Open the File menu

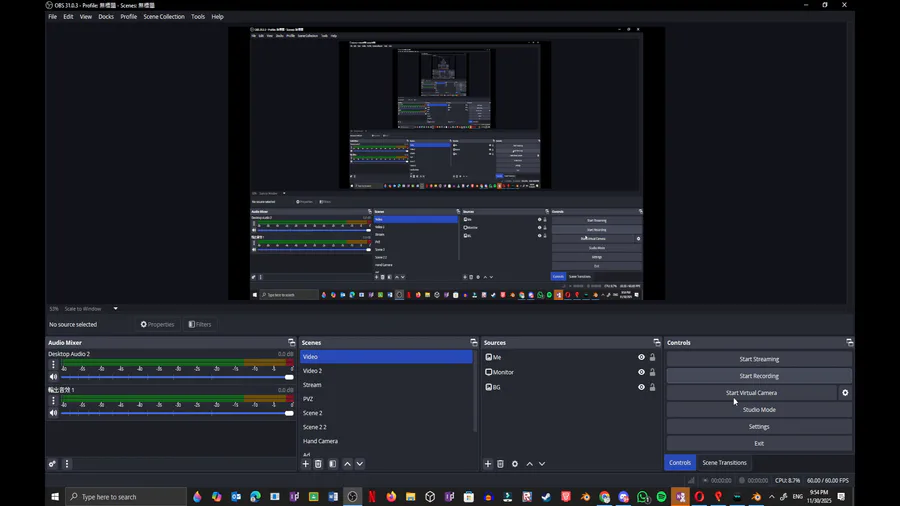point(52,17)
